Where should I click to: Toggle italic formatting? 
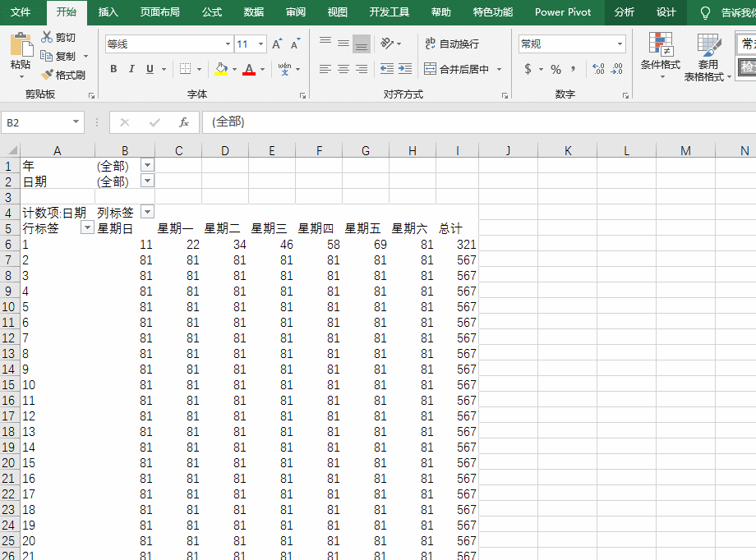(131, 69)
